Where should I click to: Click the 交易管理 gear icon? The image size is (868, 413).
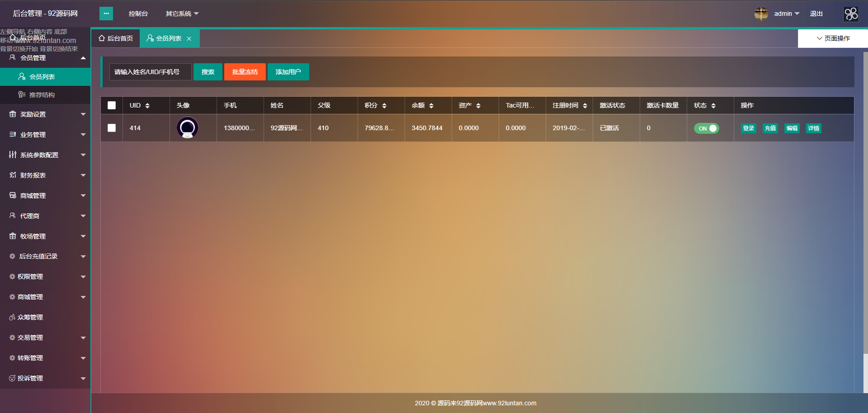pyautogui.click(x=12, y=338)
